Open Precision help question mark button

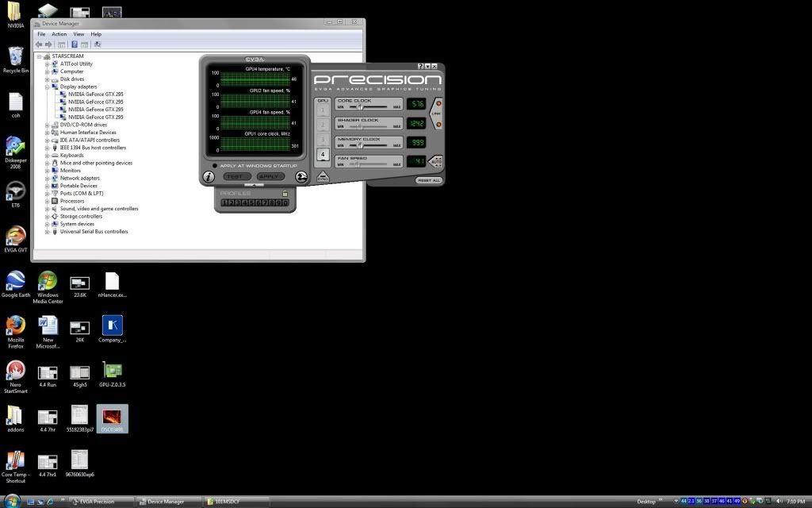pyautogui.click(x=420, y=67)
